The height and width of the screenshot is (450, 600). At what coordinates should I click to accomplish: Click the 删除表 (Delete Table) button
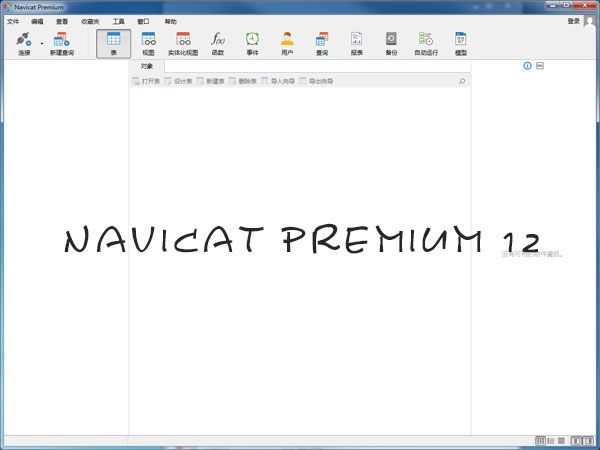click(x=243, y=81)
